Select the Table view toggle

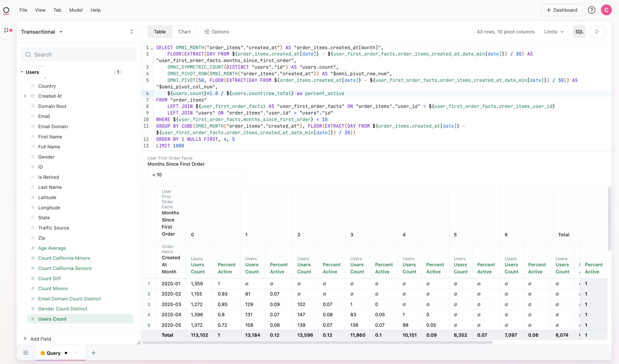(x=160, y=32)
